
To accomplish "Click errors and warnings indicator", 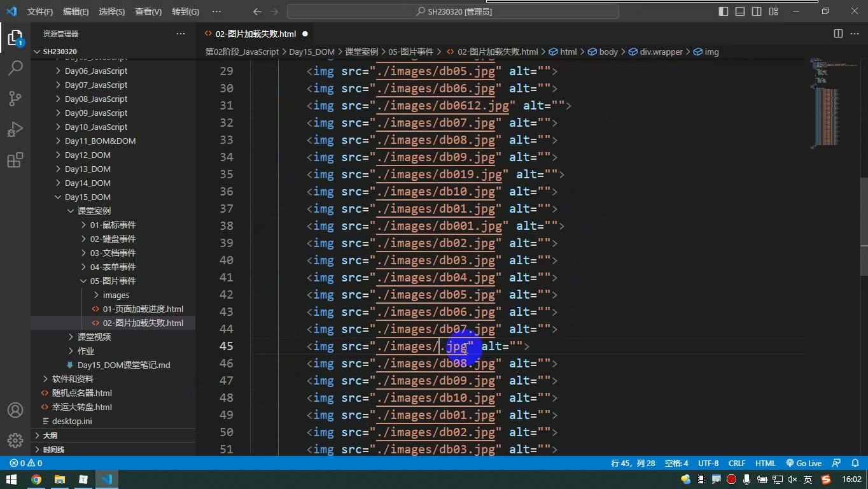I will click(x=26, y=464).
